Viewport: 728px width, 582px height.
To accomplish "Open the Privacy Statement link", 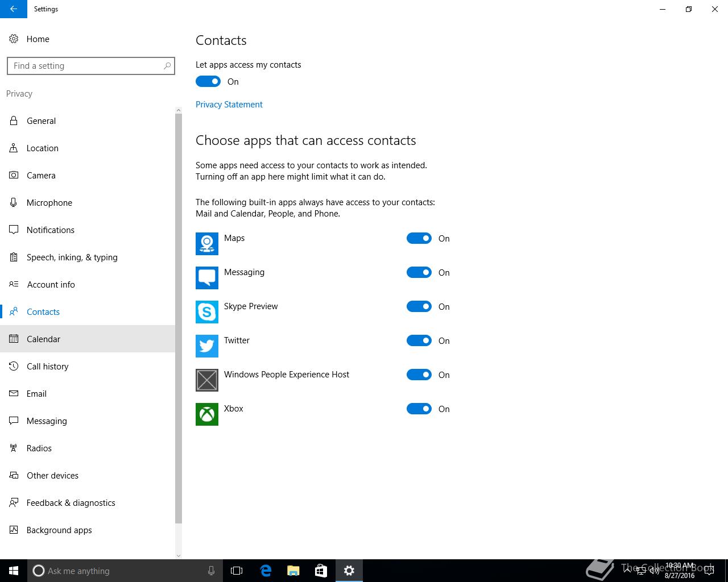I will tap(229, 105).
